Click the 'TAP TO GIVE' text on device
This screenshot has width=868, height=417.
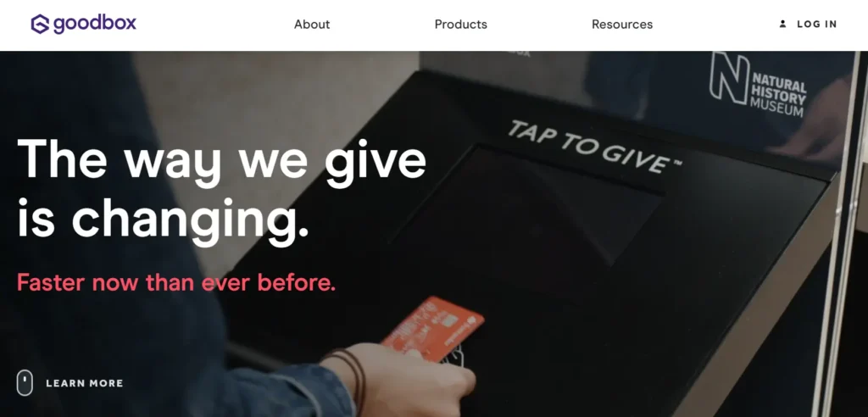coord(594,147)
